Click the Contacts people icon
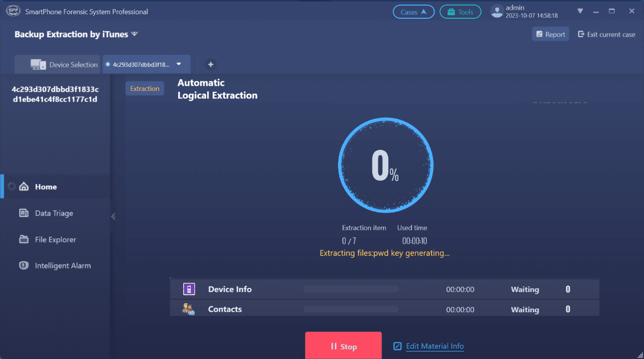This screenshot has width=644, height=359. (189, 309)
